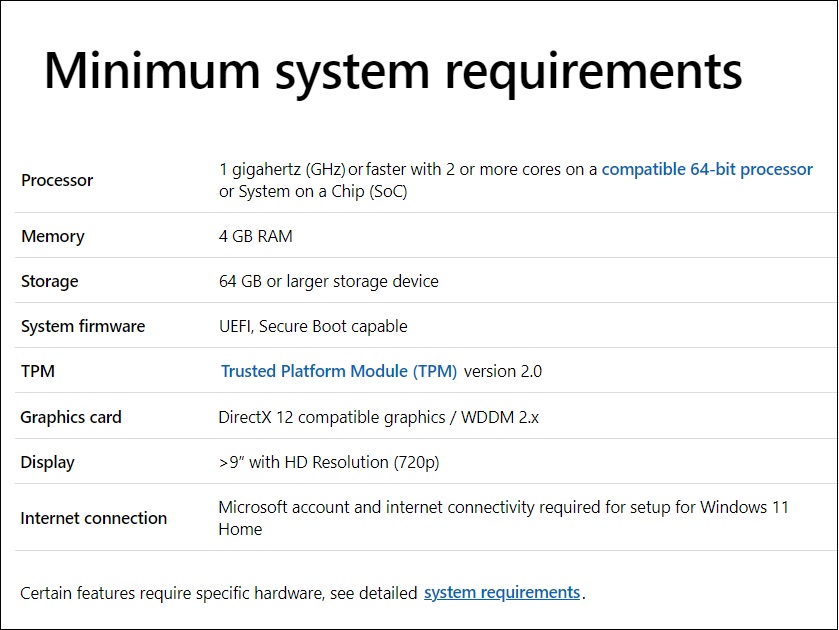
Task: Click the Microsoft account connectivity description
Action: [x=504, y=518]
